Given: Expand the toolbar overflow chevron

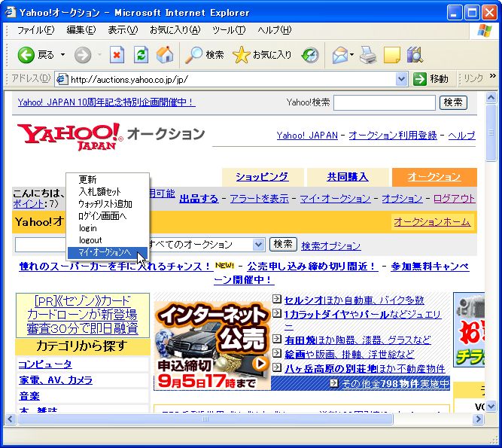Looking at the screenshot, I should (x=493, y=76).
